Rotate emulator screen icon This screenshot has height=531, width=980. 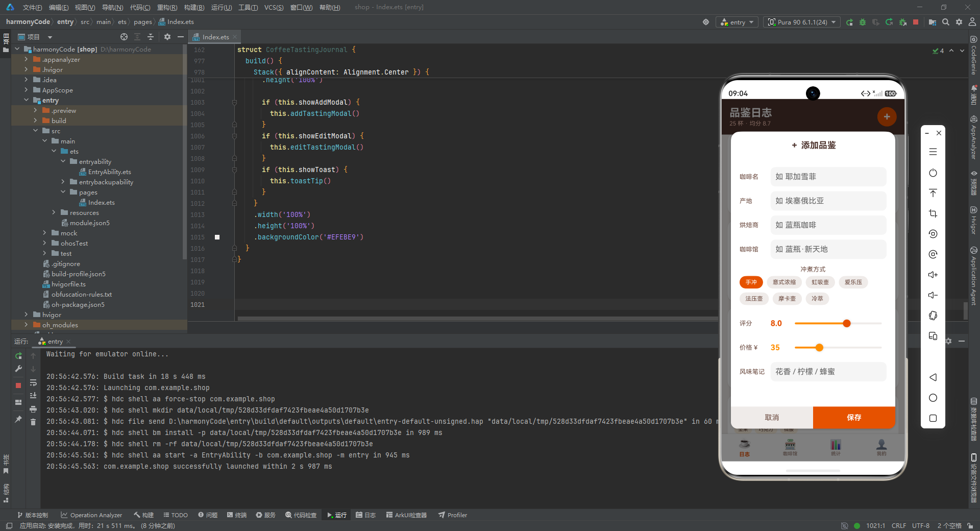pyautogui.click(x=933, y=316)
